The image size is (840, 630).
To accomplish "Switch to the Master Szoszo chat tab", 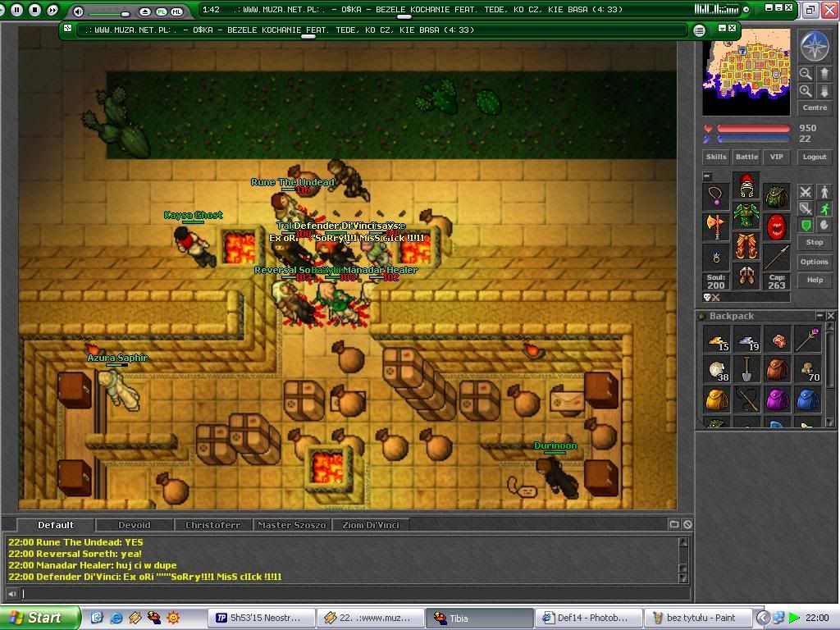I will [x=292, y=525].
